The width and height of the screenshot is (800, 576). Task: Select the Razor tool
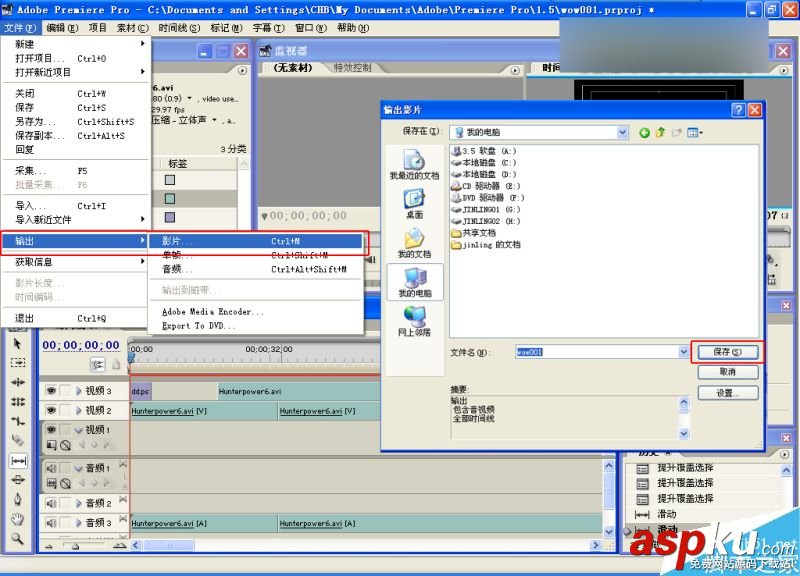pos(17,440)
